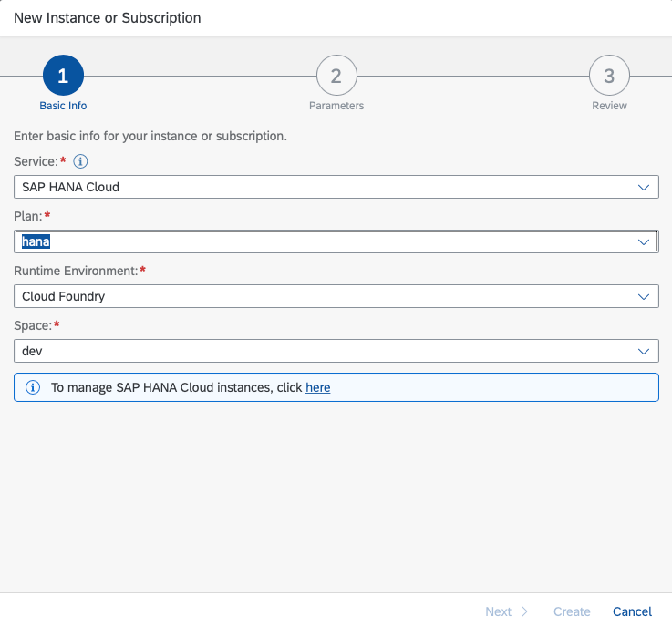Click the Create button
This screenshot has height=626, width=672.
click(572, 611)
